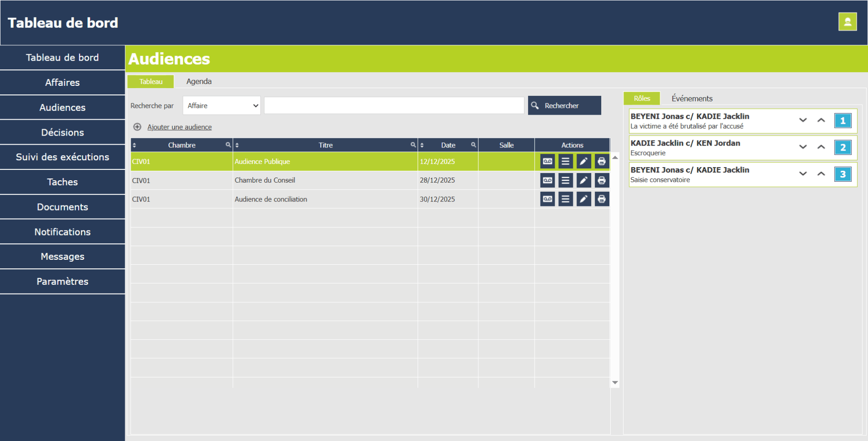Move Saisie conservatoire role up with chevron
The image size is (868, 441).
821,174
